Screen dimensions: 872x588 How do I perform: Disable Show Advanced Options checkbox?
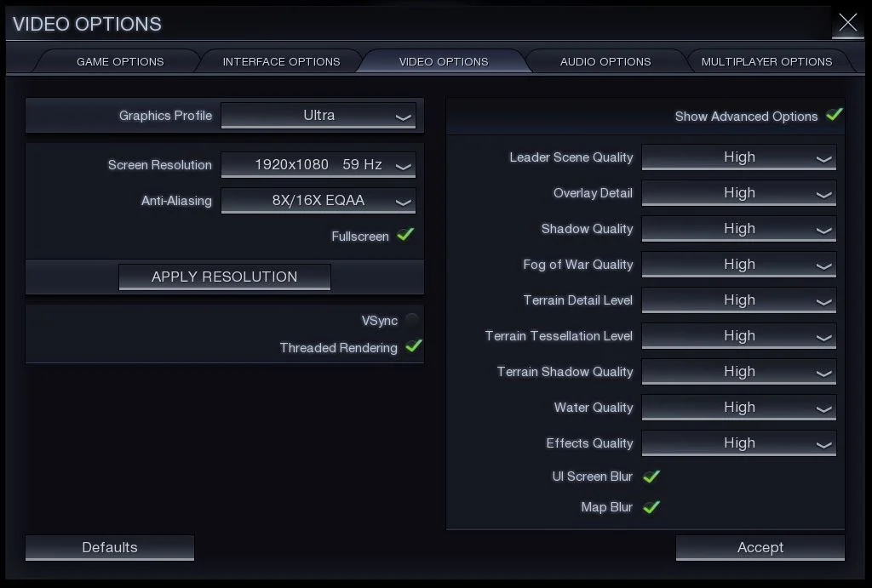(835, 115)
